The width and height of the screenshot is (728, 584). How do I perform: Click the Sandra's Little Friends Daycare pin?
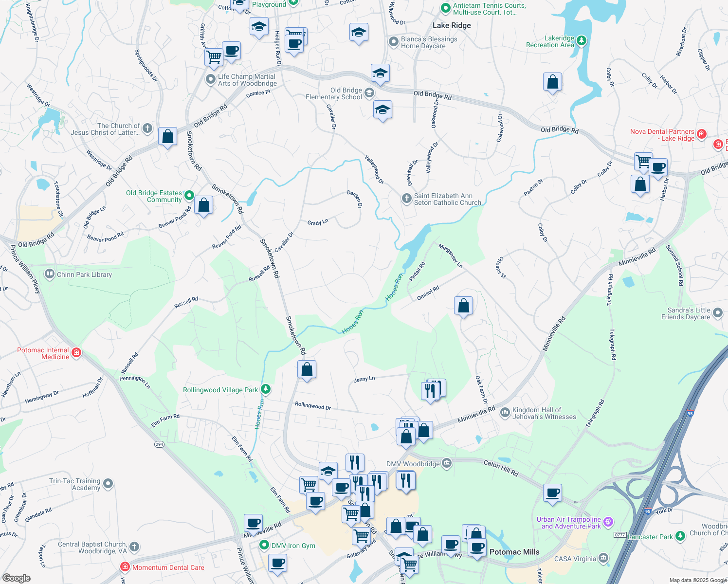coord(718,313)
